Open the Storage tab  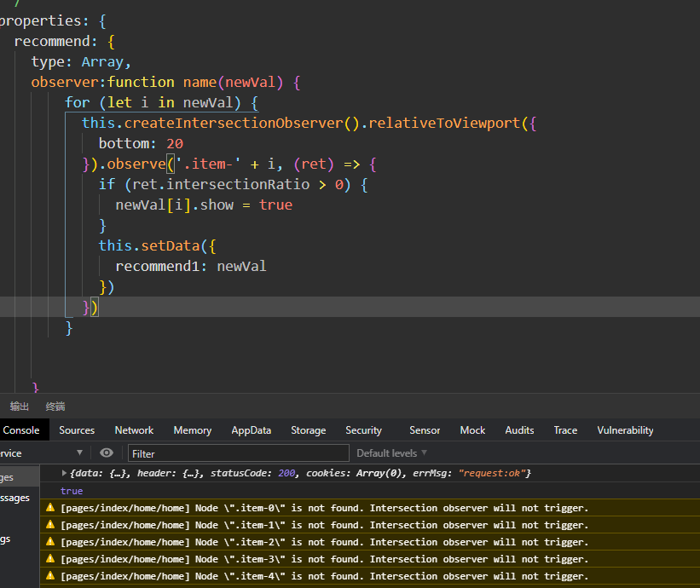point(309,430)
